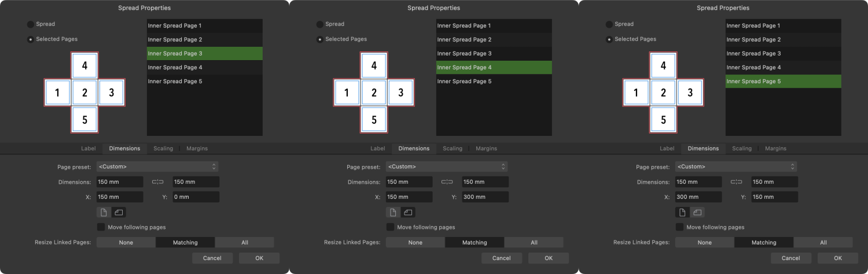The width and height of the screenshot is (868, 274).
Task: Select portrait orientation icon in left dialog
Action: pos(104,212)
